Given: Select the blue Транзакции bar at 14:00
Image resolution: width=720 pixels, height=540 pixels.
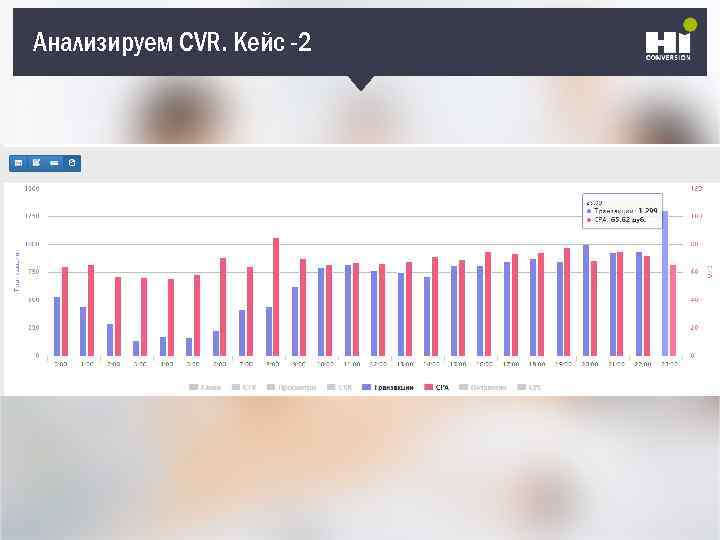Looking at the screenshot, I should click(x=427, y=316).
